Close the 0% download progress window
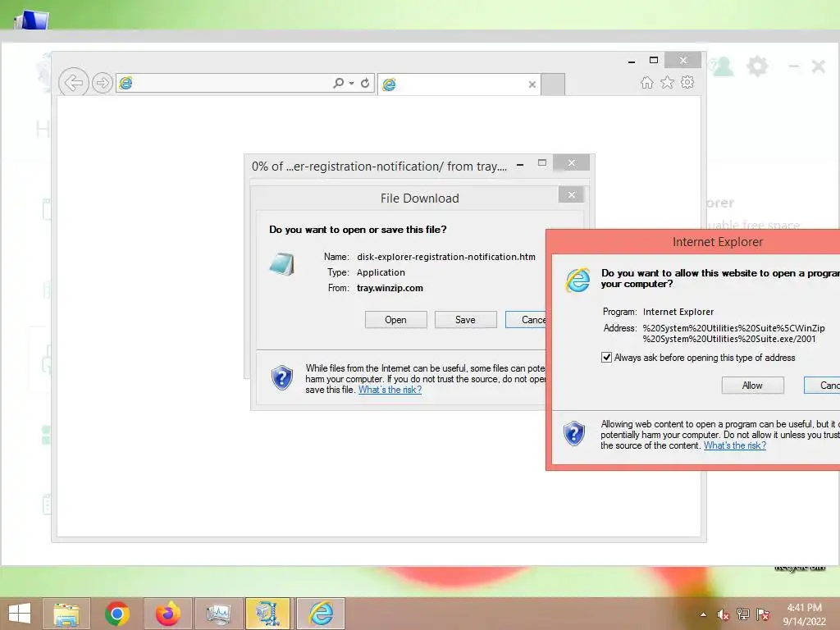This screenshot has height=630, width=840. click(x=571, y=163)
